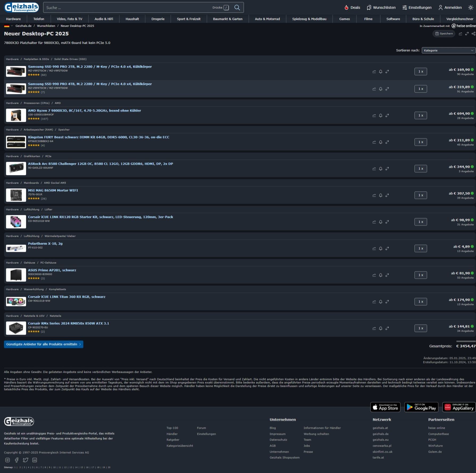Set price alert bell for Corsair RM850x

click(x=381, y=328)
